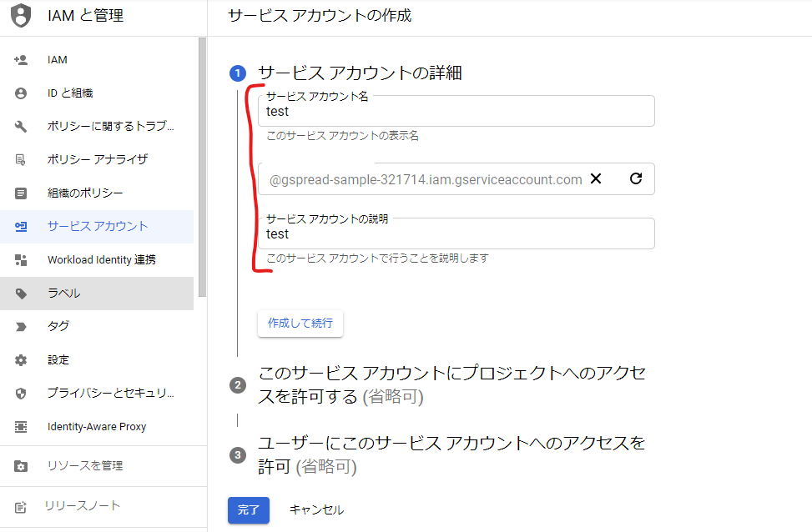This screenshot has height=532, width=812.
Task: Click the Identity-Aware Proxy icon
Action: tap(21, 427)
